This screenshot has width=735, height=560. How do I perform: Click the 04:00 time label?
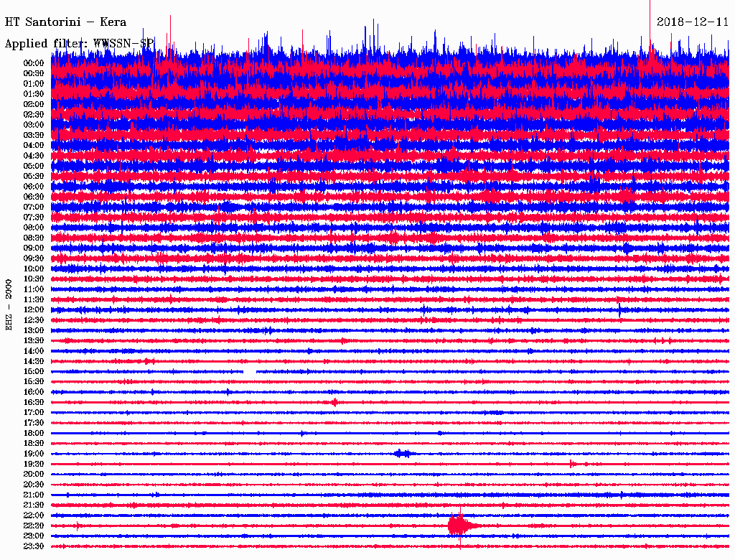(x=34, y=146)
